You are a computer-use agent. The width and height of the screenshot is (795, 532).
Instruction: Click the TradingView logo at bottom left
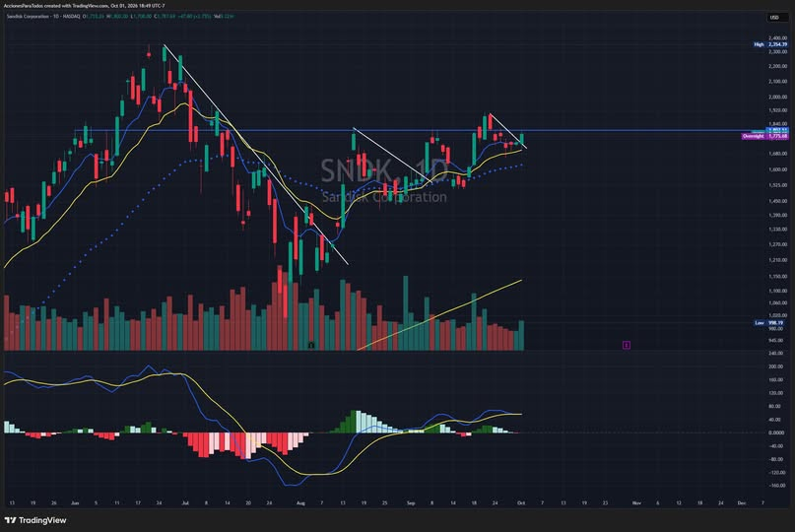(35, 520)
